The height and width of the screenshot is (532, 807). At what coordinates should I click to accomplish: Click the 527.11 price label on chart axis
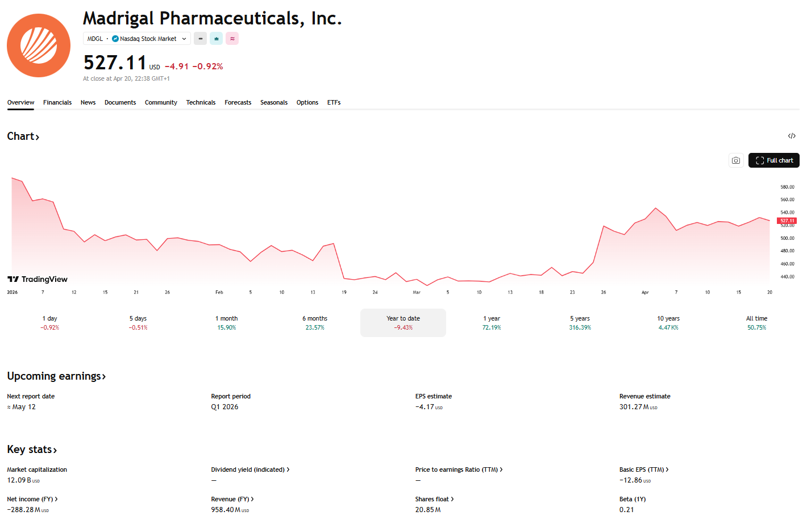787,221
